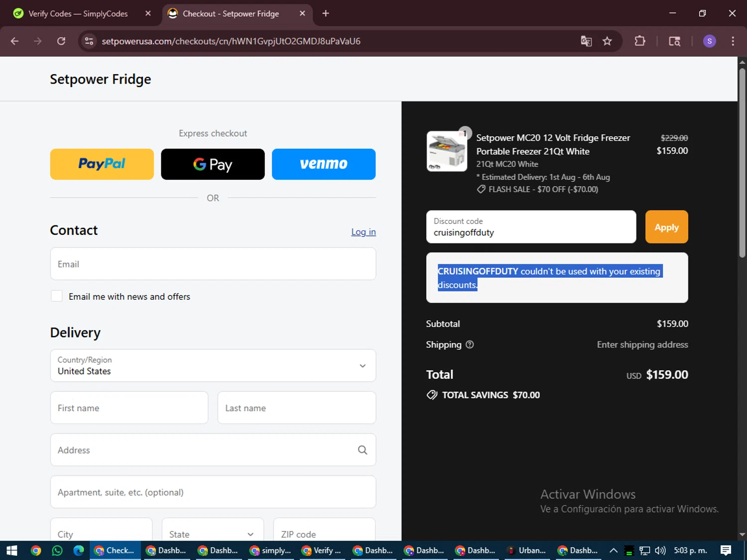Image resolution: width=747 pixels, height=560 pixels.
Task: Open the Extensions puzzle icon
Action: [640, 41]
